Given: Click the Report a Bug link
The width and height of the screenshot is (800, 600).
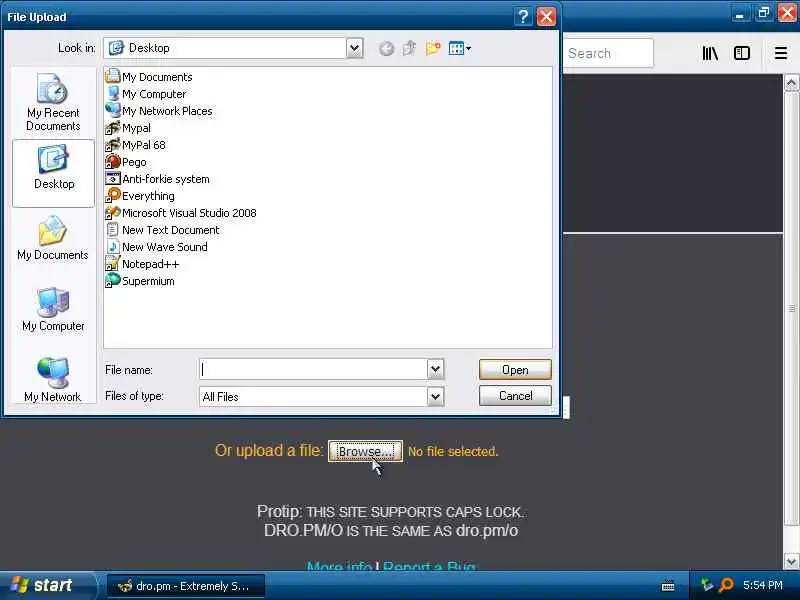Looking at the screenshot, I should [430, 566].
